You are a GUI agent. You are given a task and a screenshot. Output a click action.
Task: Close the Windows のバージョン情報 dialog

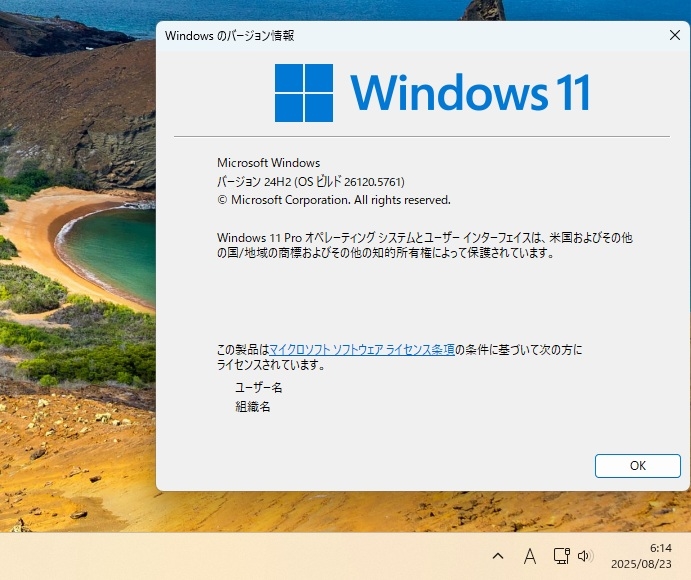click(x=675, y=35)
